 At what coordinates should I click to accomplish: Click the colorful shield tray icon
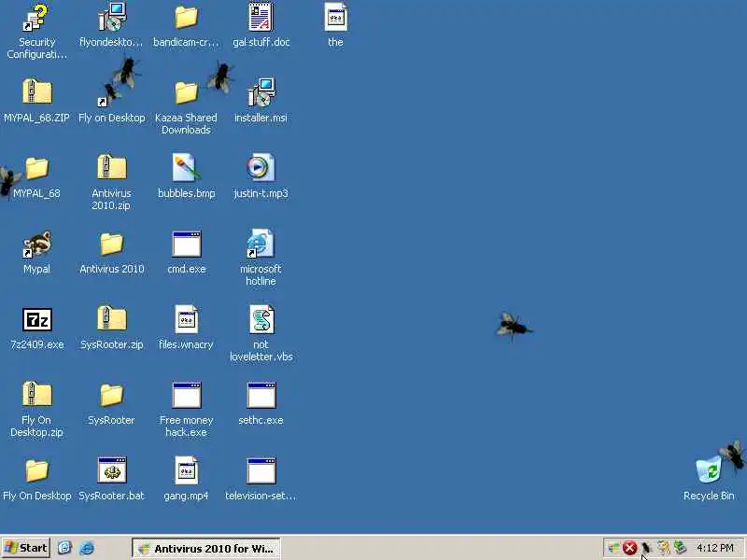coord(613,548)
